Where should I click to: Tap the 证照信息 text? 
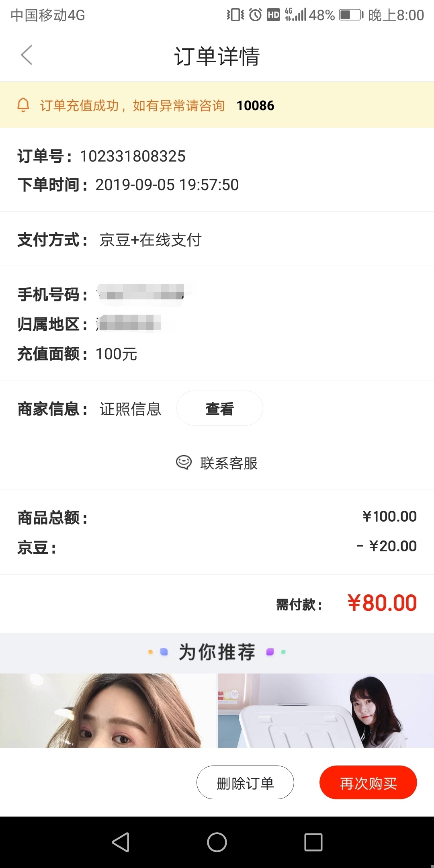coord(130,409)
